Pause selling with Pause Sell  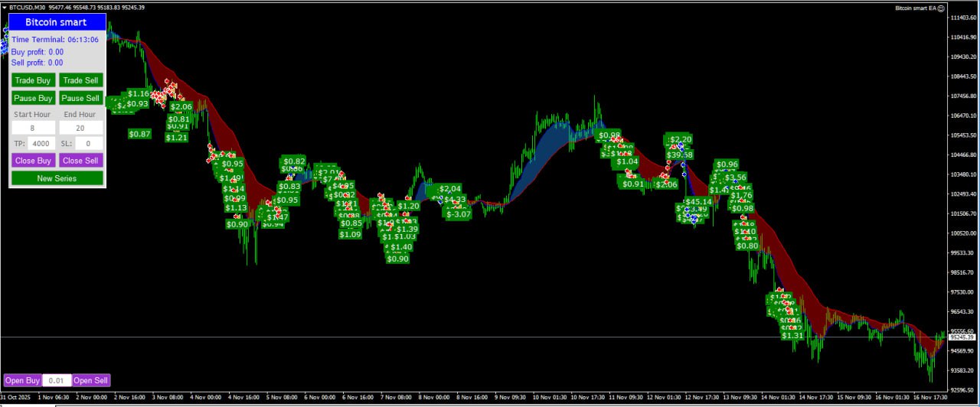click(80, 98)
